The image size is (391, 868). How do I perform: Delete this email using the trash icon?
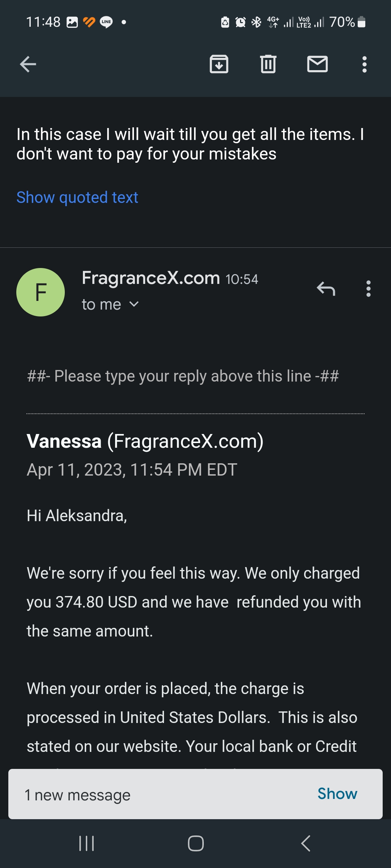tap(269, 64)
